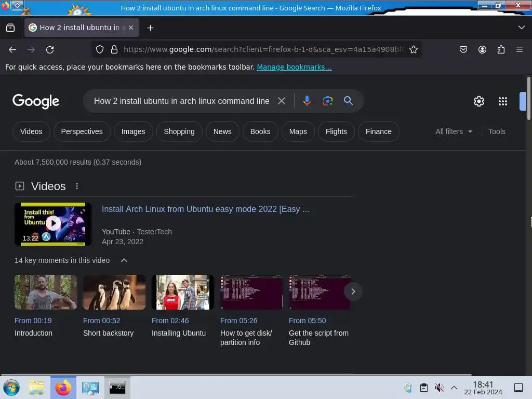Collapse the 14 key moments section

tap(124, 260)
